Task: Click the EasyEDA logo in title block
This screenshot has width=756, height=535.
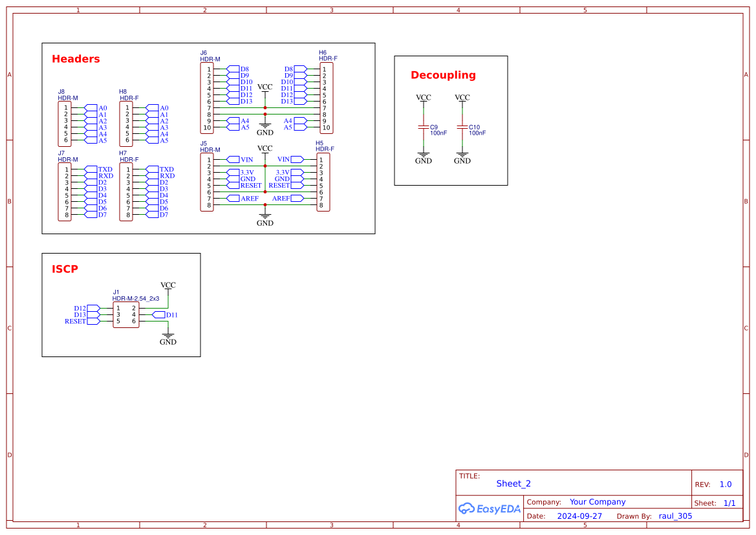Action: pyautogui.click(x=490, y=508)
